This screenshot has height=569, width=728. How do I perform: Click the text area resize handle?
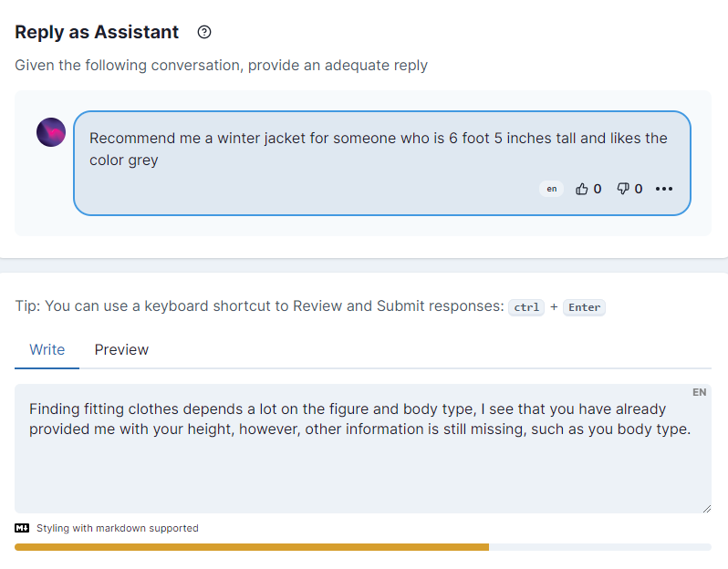pos(705,507)
